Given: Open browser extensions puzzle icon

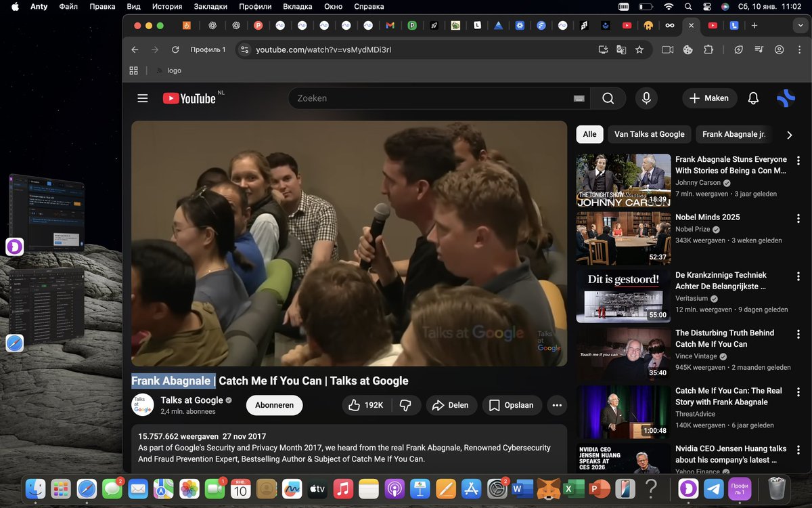Looking at the screenshot, I should [x=708, y=49].
